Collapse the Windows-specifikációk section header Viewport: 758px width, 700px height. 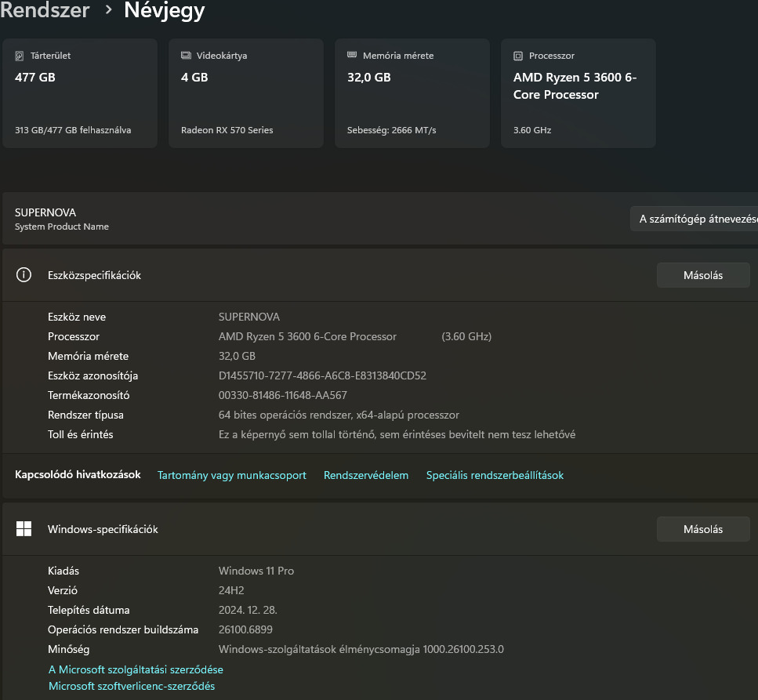click(314, 529)
